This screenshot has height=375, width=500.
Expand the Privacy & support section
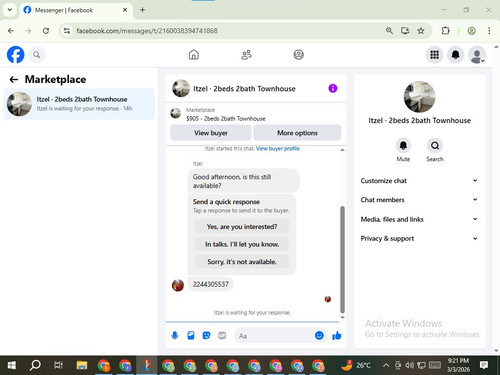pos(419,238)
